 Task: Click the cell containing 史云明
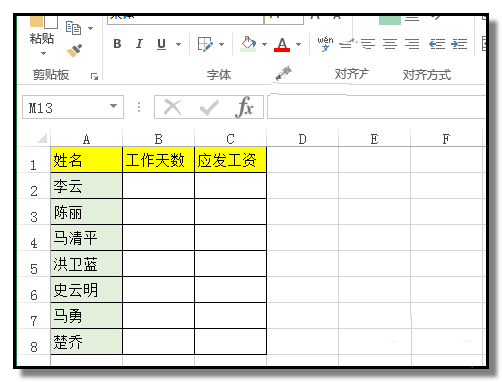pyautogui.click(x=86, y=290)
